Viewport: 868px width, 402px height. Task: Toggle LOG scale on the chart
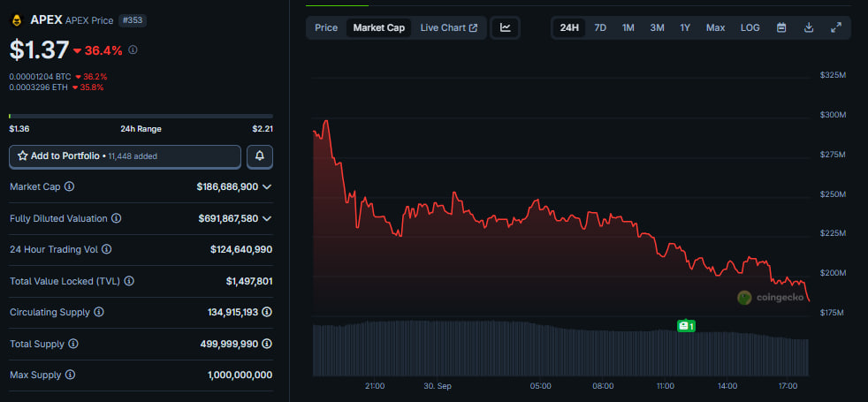coord(750,27)
